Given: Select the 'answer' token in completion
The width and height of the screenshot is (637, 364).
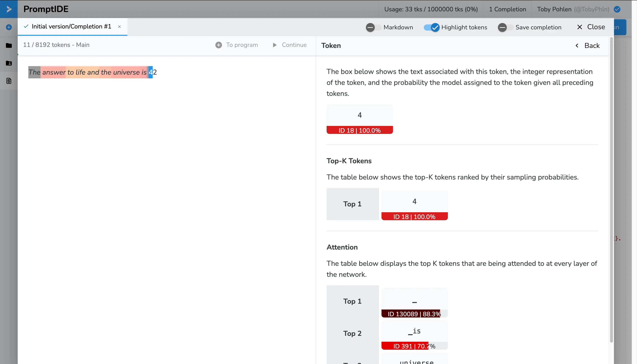Looking at the screenshot, I should click(x=53, y=72).
